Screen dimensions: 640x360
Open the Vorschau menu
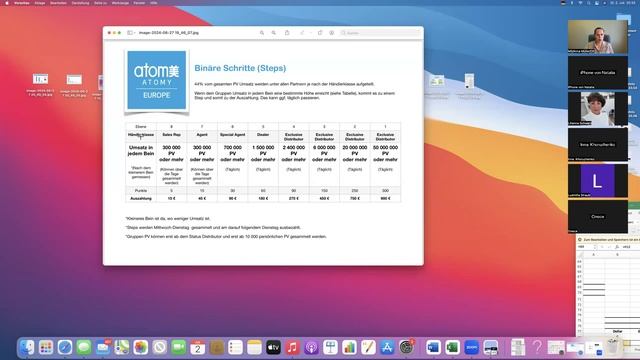pyautogui.click(x=22, y=3)
